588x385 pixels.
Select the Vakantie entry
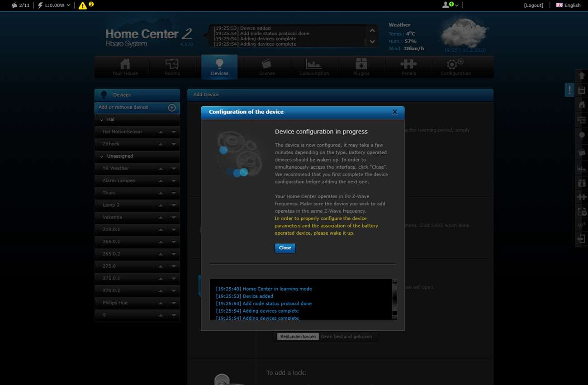[112, 217]
